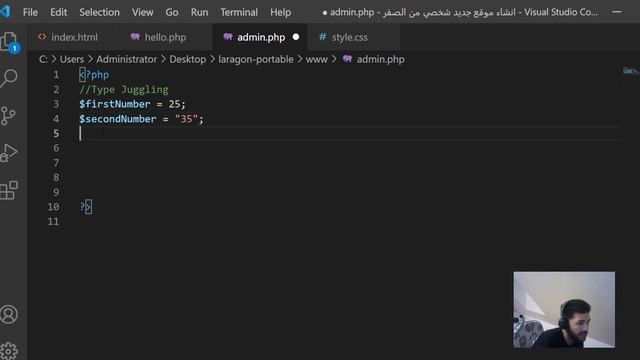Expand the laragon-portable breadcrumb segment
Screen dimensions: 640x360
256,59
